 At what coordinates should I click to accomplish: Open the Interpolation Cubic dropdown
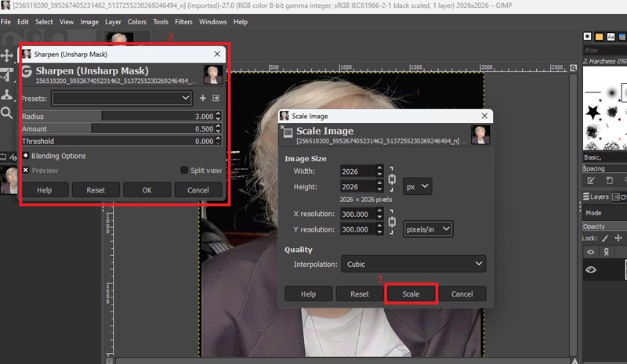413,264
